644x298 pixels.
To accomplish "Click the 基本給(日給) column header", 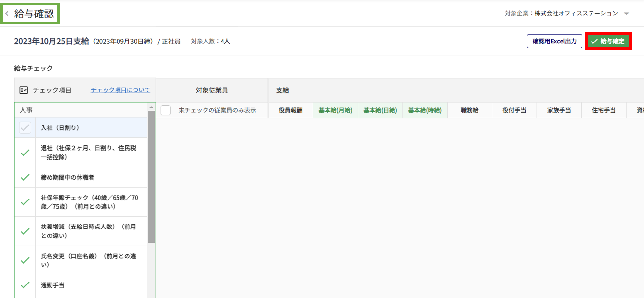I will point(380,110).
